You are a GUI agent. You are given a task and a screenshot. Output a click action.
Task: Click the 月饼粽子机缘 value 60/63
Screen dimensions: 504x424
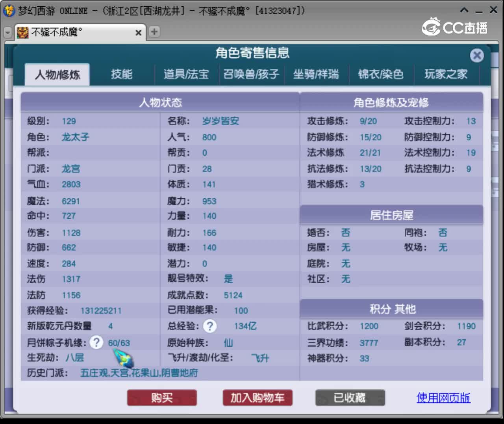119,343
